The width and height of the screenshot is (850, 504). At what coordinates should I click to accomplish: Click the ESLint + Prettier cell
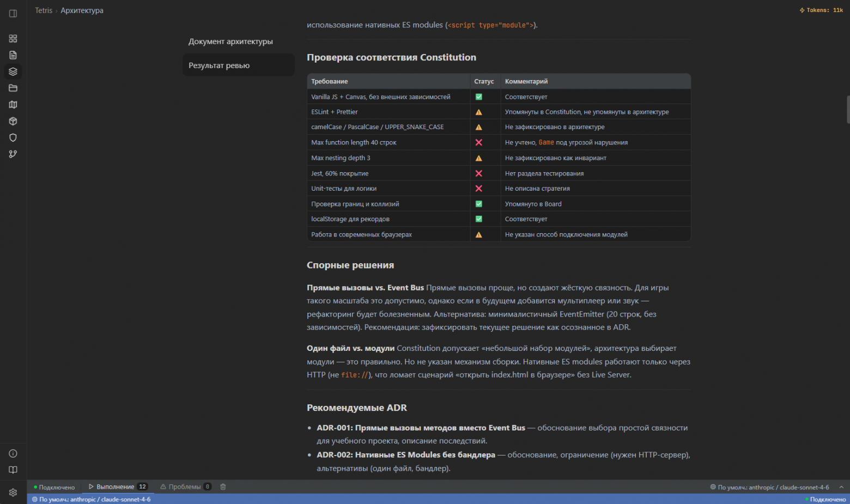click(x=388, y=112)
